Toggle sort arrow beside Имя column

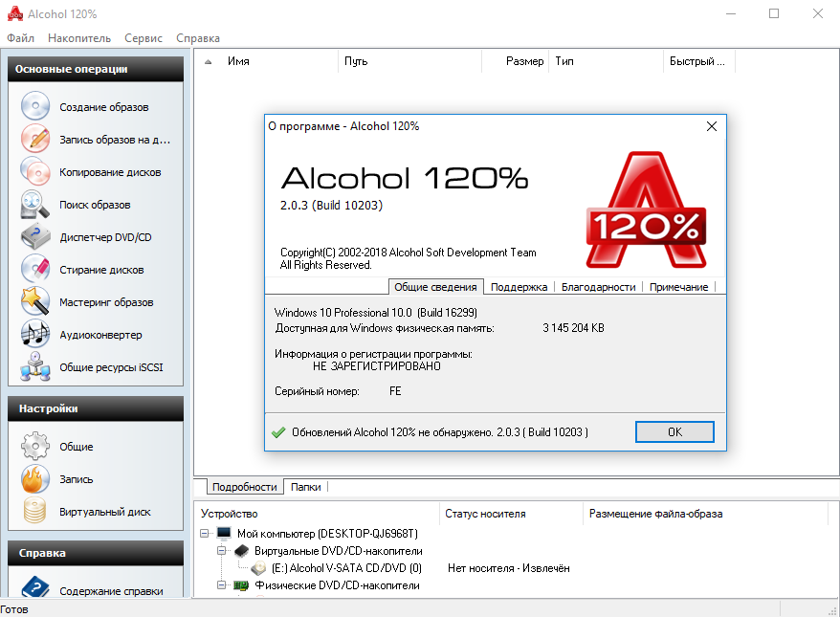click(209, 61)
